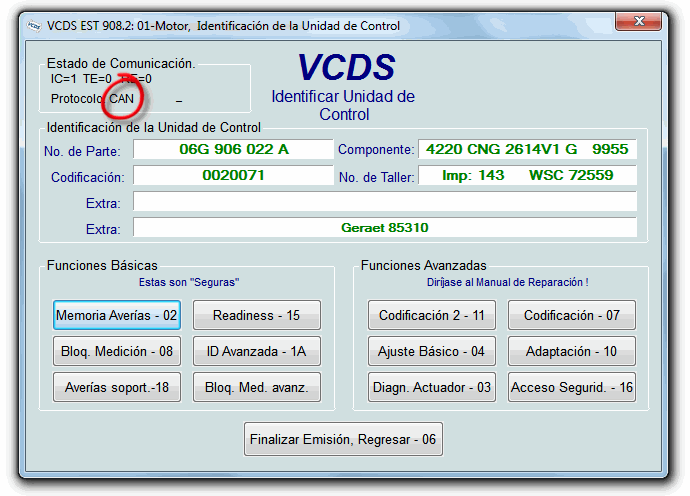Launch Ajuste Básico - 04
This screenshot has width=690, height=496.
tap(432, 351)
